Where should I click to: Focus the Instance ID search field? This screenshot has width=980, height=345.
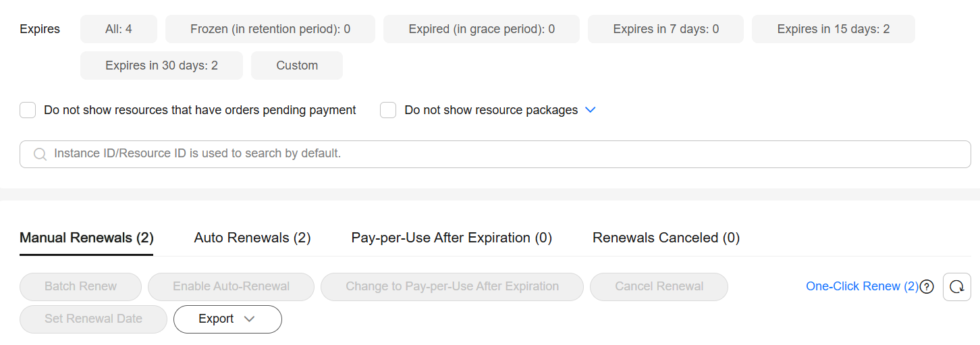tap(495, 154)
